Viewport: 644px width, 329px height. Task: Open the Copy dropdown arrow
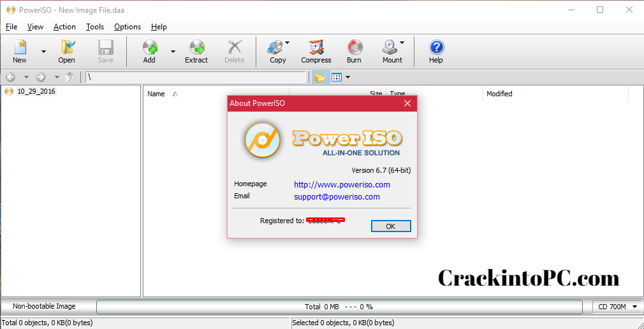[288, 42]
